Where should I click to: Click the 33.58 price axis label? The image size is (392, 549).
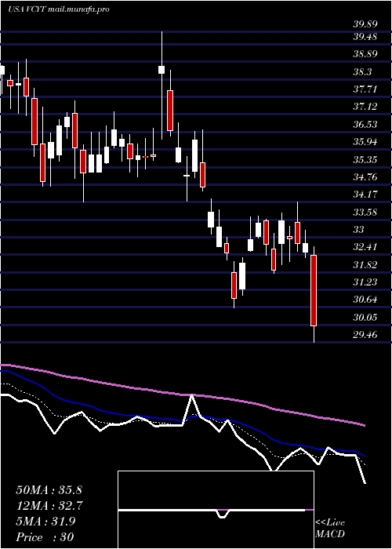pos(365,213)
